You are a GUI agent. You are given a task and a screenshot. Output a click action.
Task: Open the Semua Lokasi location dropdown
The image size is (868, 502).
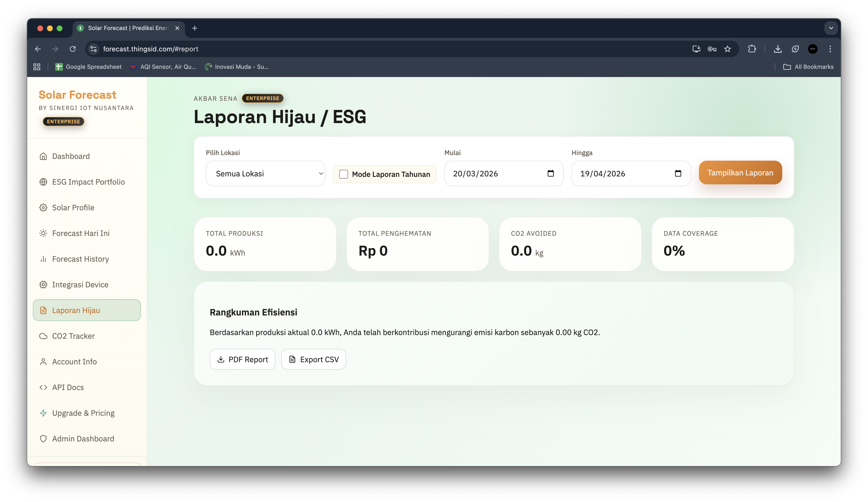coord(265,174)
